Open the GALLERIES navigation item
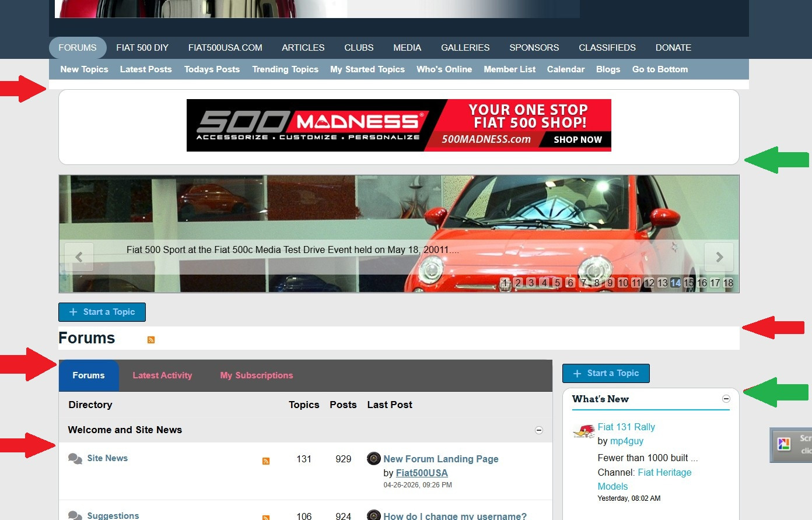 click(466, 48)
